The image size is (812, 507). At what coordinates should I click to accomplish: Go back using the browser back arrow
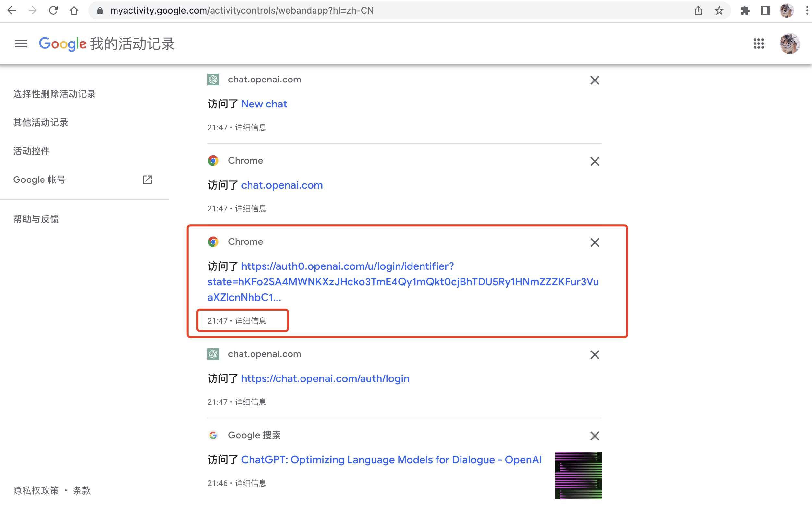[11, 11]
